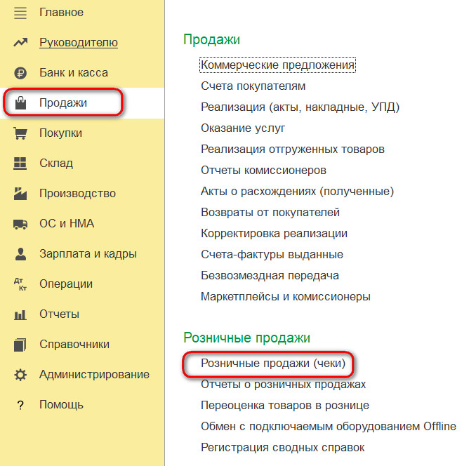This screenshot has width=476, height=466.
Task: Click the question mark icon for Помощь
Action: [x=20, y=405]
